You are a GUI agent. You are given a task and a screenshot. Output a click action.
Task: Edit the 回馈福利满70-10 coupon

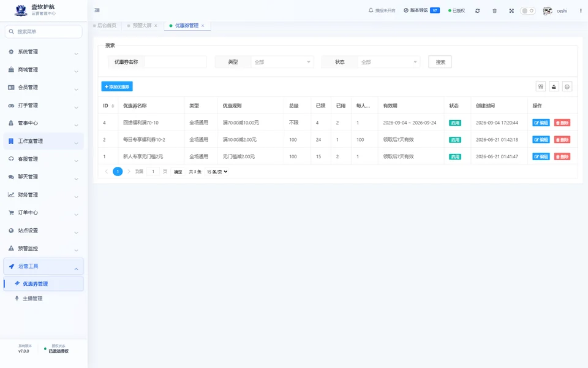[x=541, y=123]
